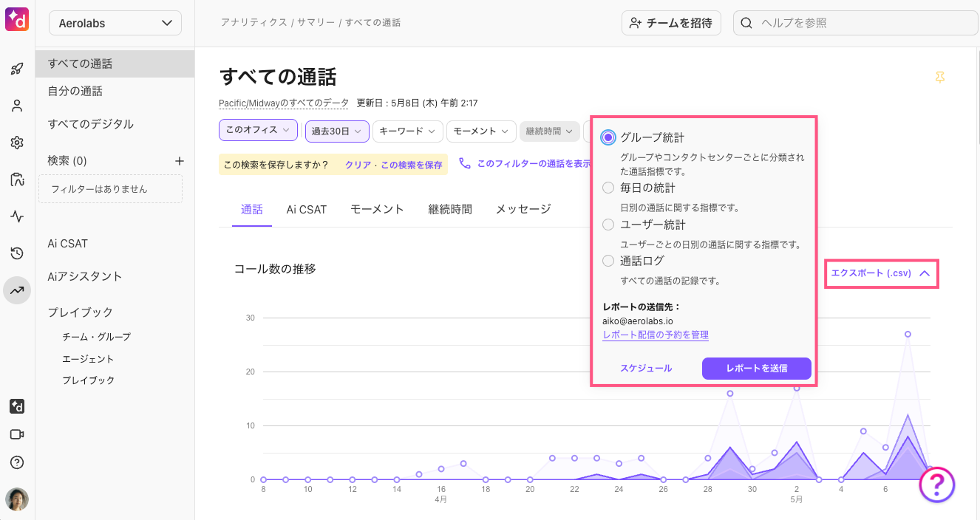This screenshot has width=980, height=520.
Task: Open the settings gear icon
Action: 17,143
